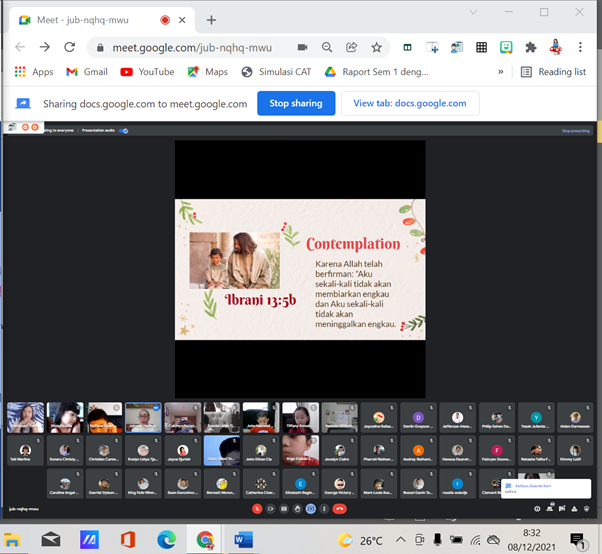Image resolution: width=602 pixels, height=554 pixels.
Task: Toggle the Presentation audio switch
Action: pyautogui.click(x=124, y=131)
